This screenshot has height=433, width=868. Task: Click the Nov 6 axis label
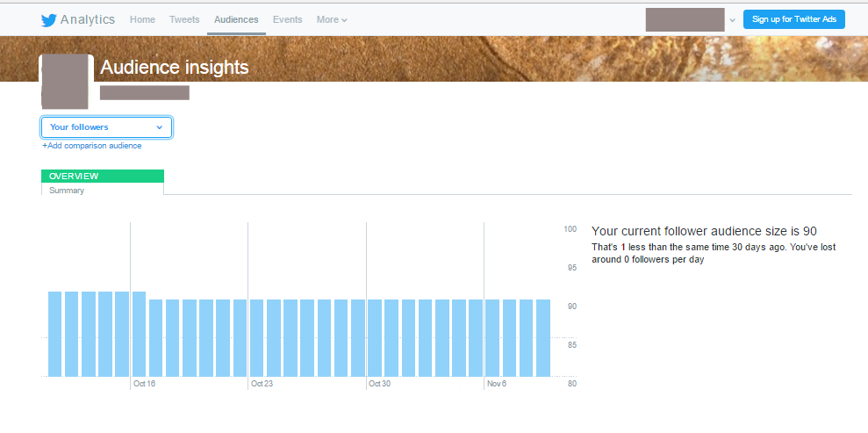click(497, 384)
